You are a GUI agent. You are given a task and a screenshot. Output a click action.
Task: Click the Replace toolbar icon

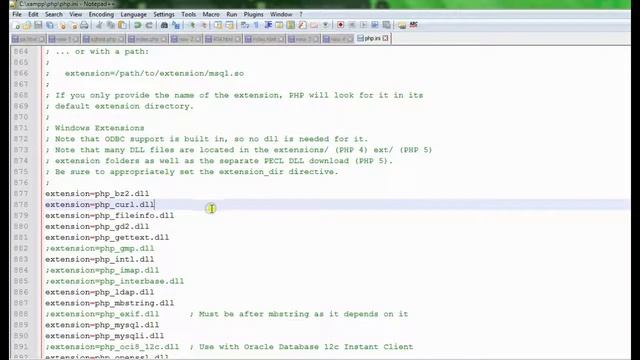tap(176, 25)
